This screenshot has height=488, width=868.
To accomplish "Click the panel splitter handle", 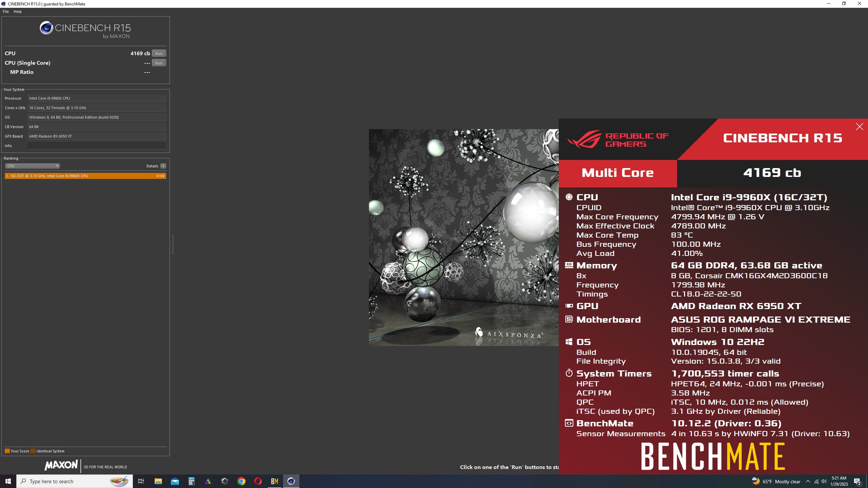I will [173, 244].
